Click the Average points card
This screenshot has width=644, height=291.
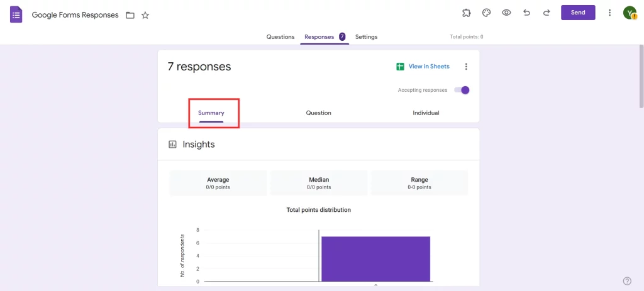pos(218,183)
